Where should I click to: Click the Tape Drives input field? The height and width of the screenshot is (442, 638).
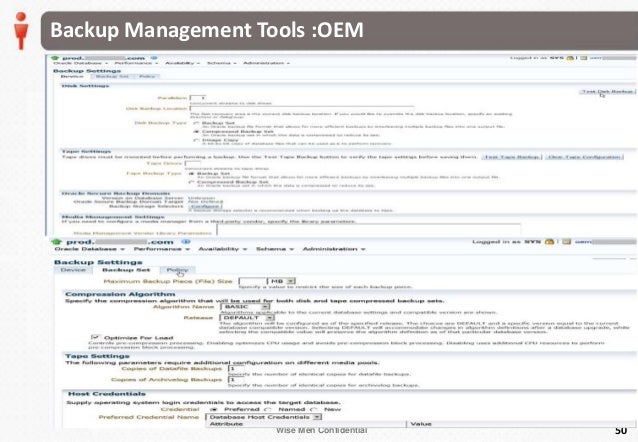pyautogui.click(x=192, y=164)
